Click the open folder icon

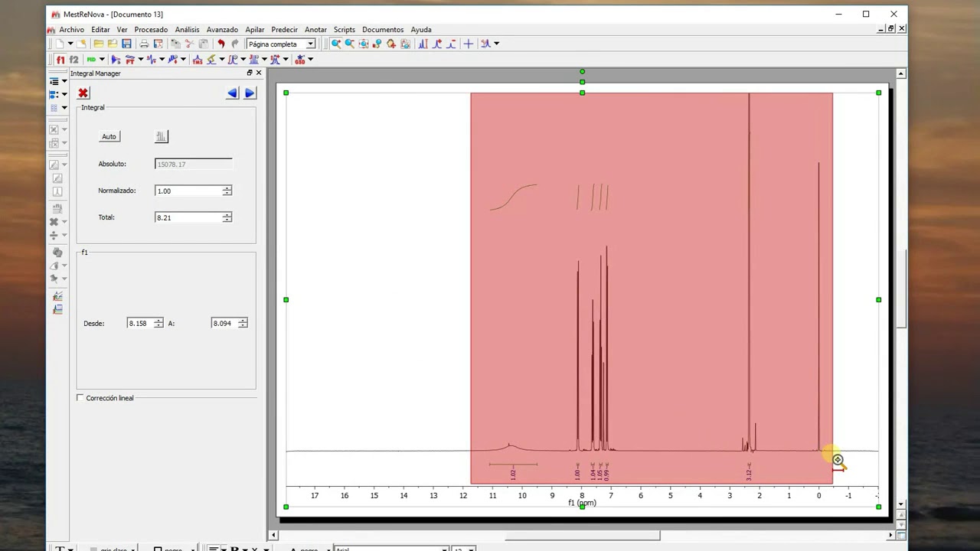(x=98, y=44)
